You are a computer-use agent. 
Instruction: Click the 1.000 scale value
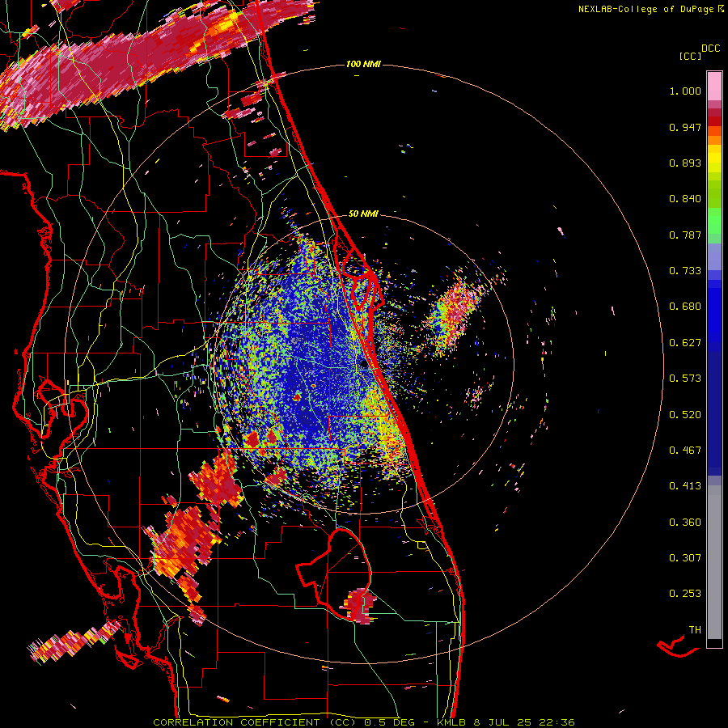coord(685,91)
